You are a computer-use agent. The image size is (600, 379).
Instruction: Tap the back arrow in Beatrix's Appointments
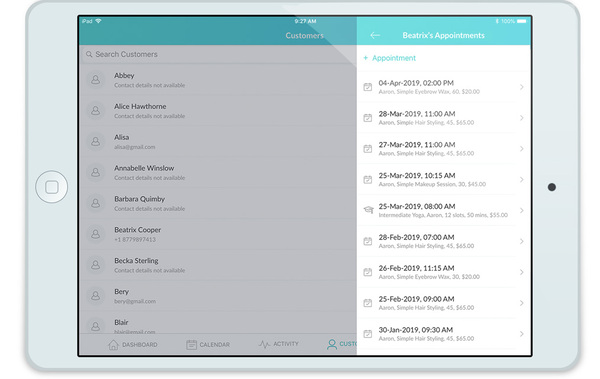click(x=375, y=35)
